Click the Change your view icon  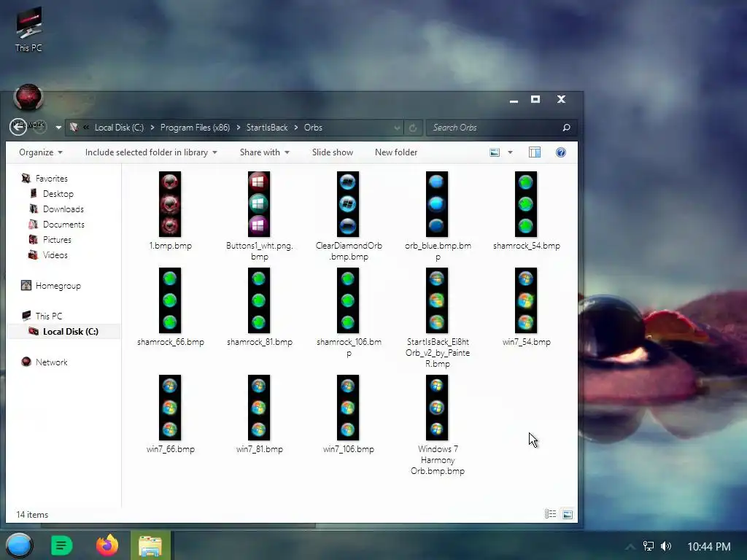point(495,152)
